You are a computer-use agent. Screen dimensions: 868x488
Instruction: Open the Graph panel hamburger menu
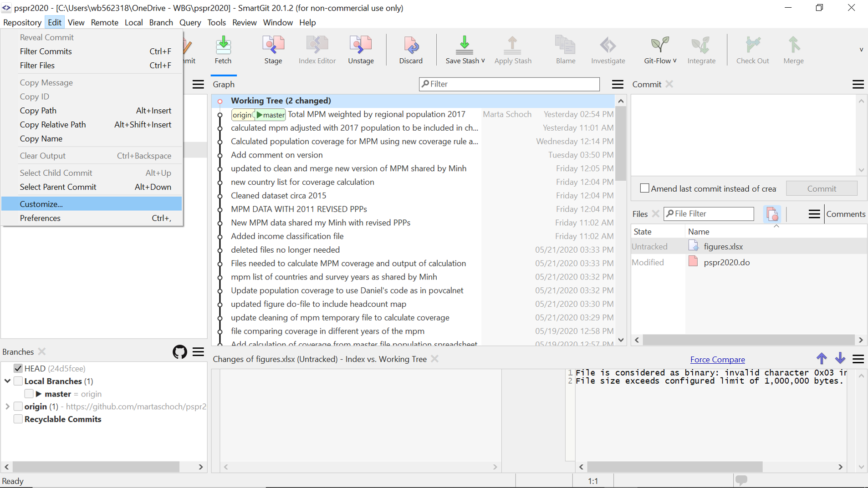[x=618, y=84]
